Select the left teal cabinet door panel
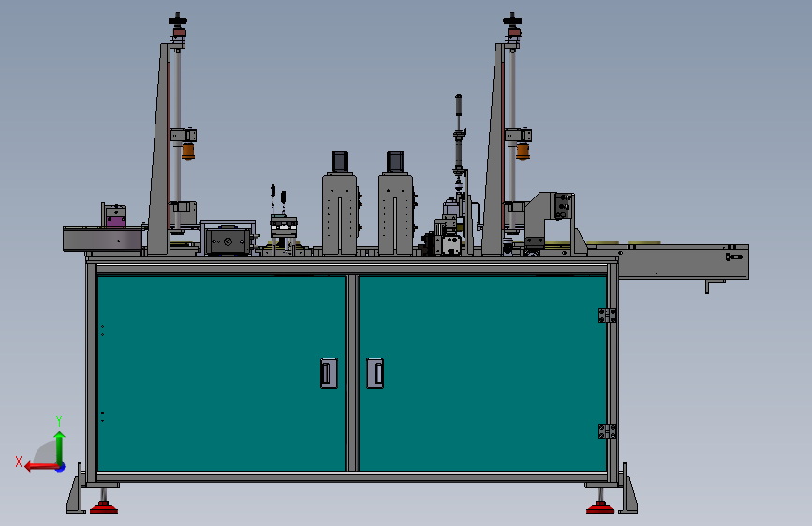Image resolution: width=812 pixels, height=526 pixels. coord(221,373)
